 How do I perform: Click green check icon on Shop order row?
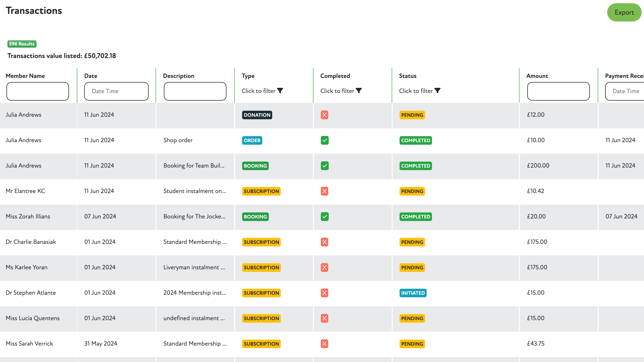325,140
